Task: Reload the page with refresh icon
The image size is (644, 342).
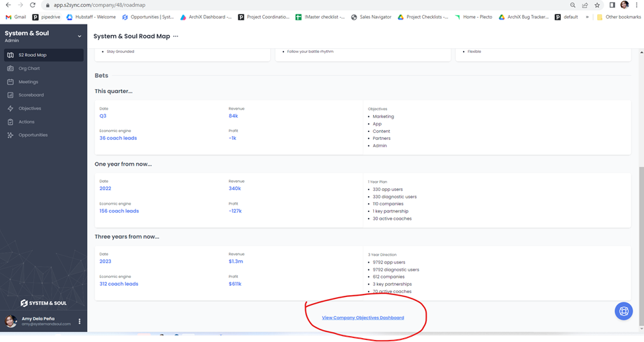Action: (33, 5)
